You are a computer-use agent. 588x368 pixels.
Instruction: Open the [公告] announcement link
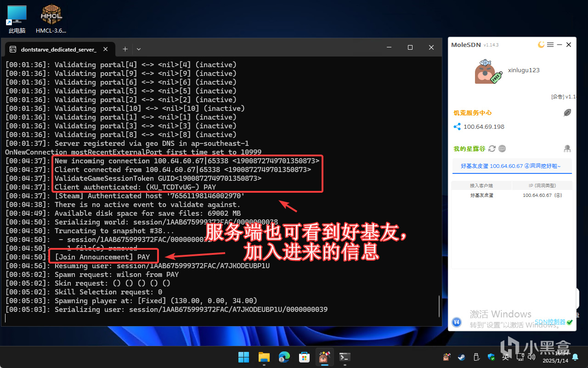tap(564, 97)
